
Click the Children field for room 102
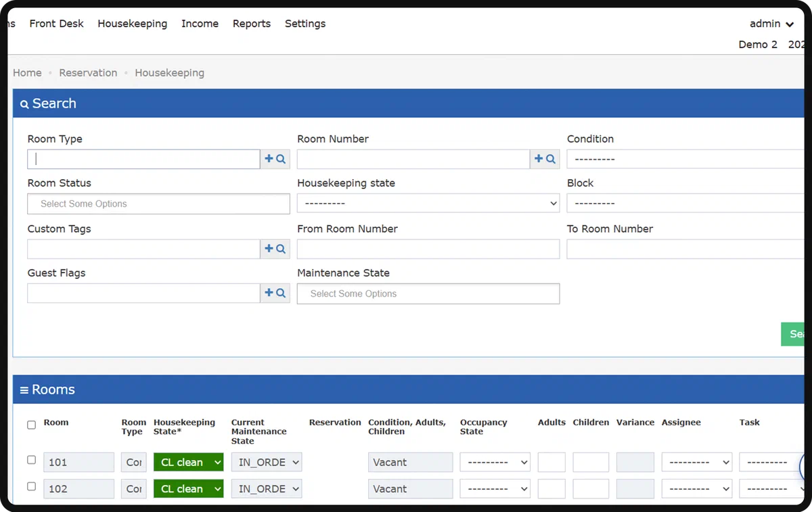[591, 489]
